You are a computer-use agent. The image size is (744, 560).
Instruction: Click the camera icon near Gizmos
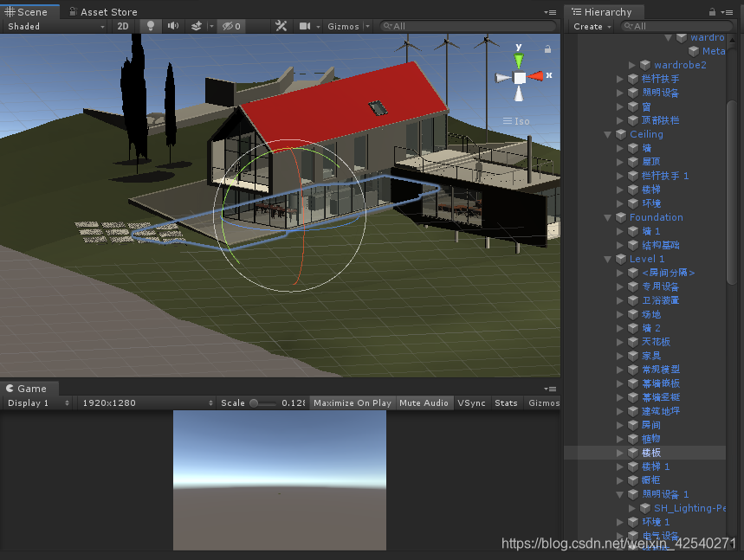(x=305, y=26)
